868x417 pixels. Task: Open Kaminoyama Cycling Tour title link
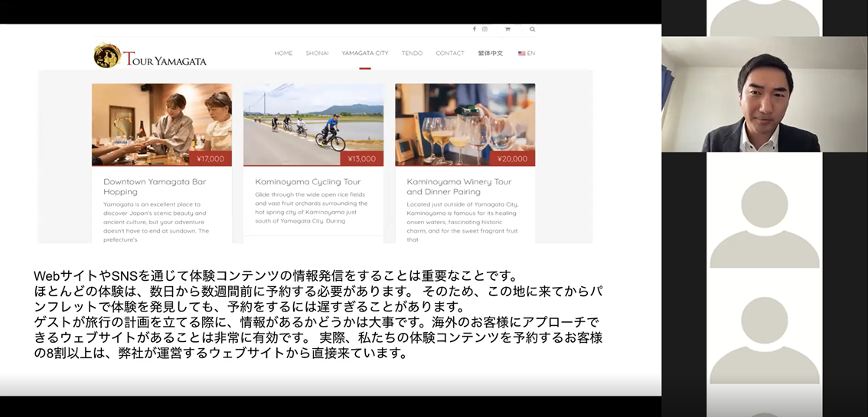308,181
